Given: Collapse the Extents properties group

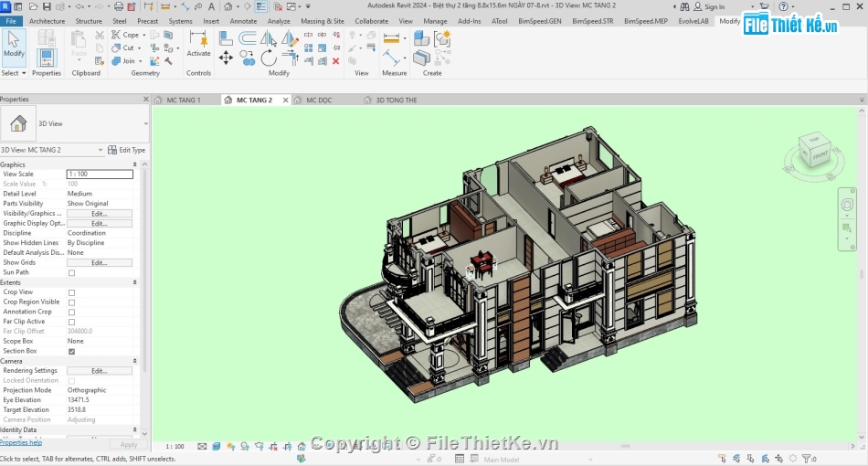Looking at the screenshot, I should click(134, 283).
